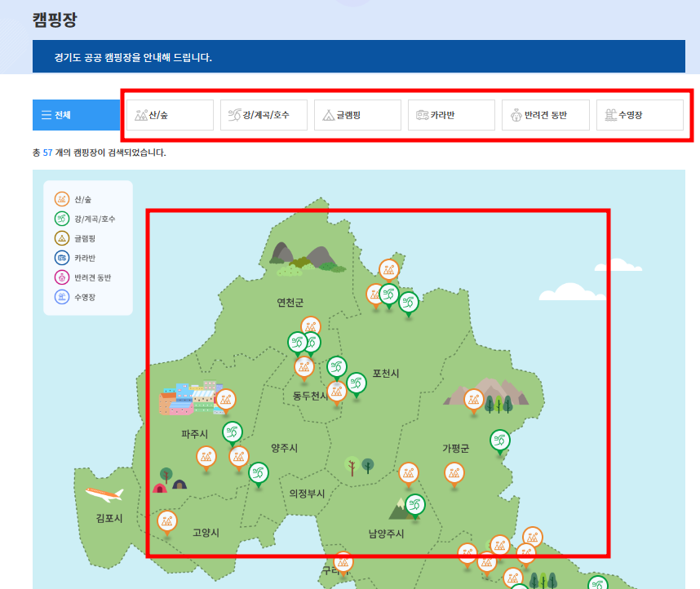
Task: Click the brown 글램핑 legend icon
Action: (62, 238)
